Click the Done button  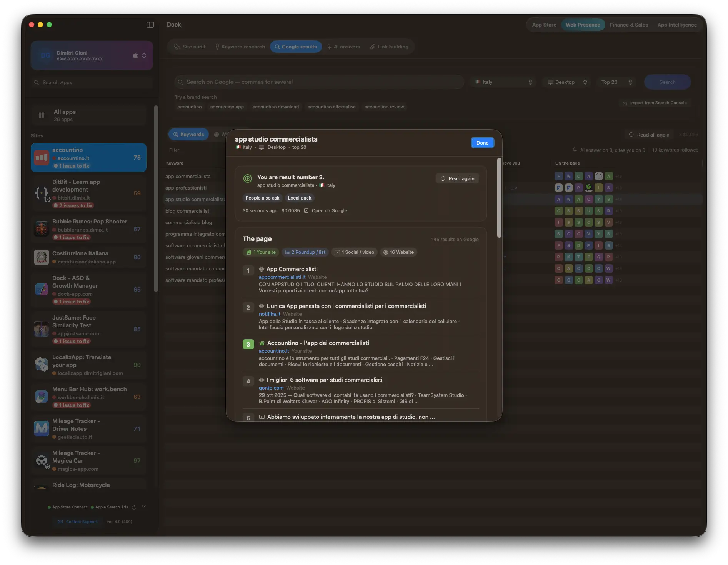coord(482,143)
